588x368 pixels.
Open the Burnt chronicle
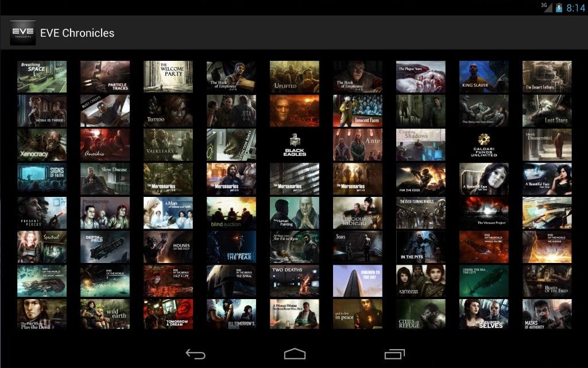(295, 111)
